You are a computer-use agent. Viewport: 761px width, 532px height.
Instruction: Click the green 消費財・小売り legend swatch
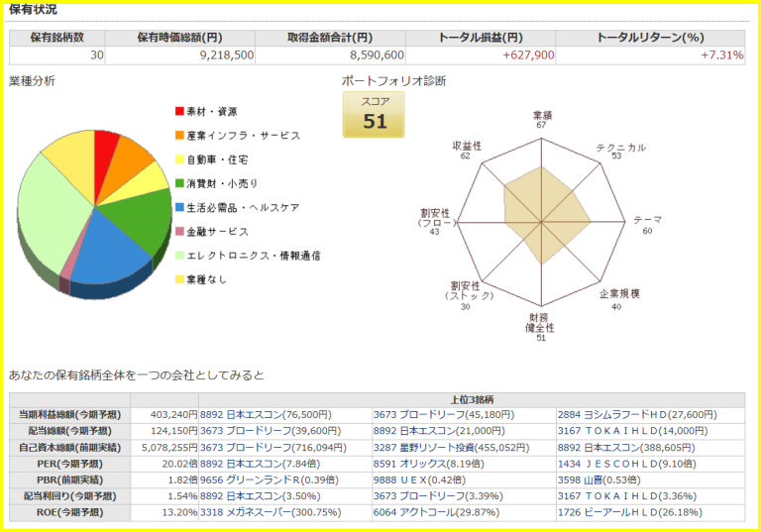coord(179,183)
